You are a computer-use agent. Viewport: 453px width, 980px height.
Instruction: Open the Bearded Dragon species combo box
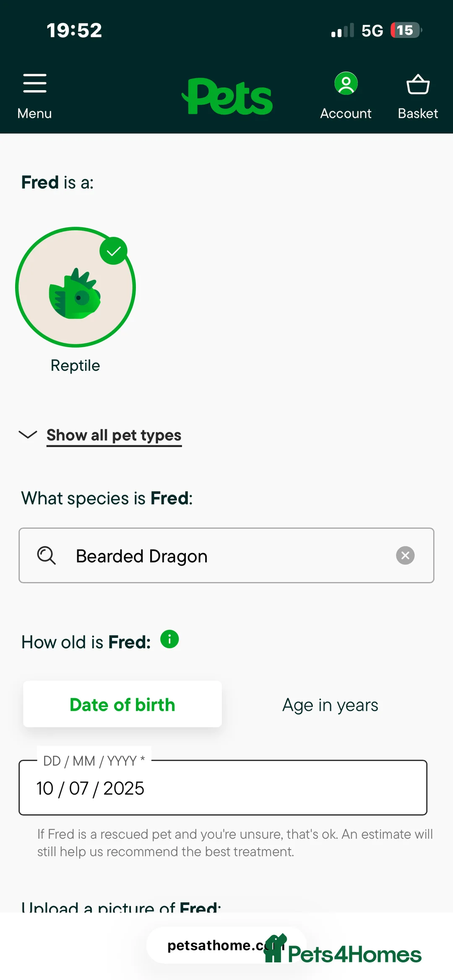tap(226, 556)
